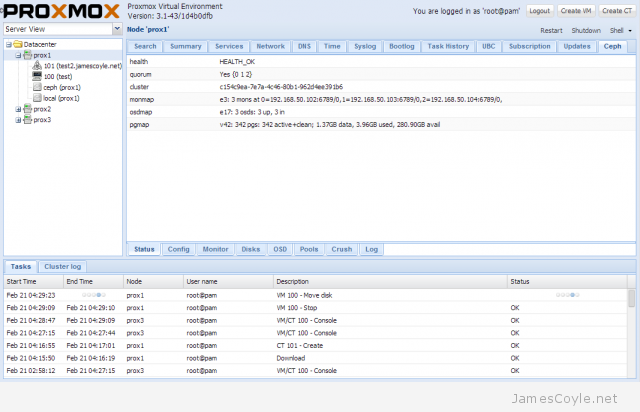This screenshot has width=640, height=412.
Task: Click the Datacenter folder icon
Action: click(x=18, y=44)
